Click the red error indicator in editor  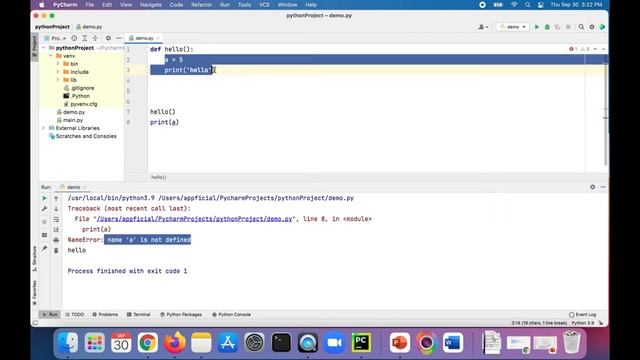point(573,49)
